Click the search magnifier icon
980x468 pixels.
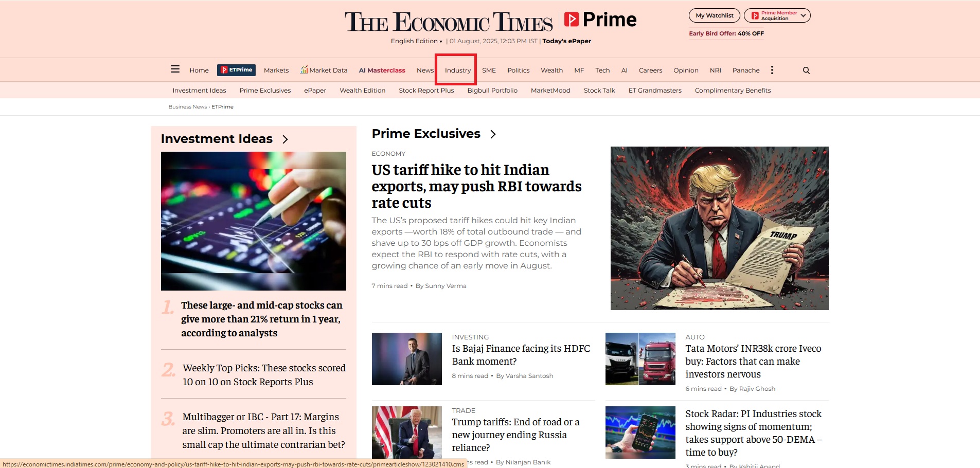point(806,70)
